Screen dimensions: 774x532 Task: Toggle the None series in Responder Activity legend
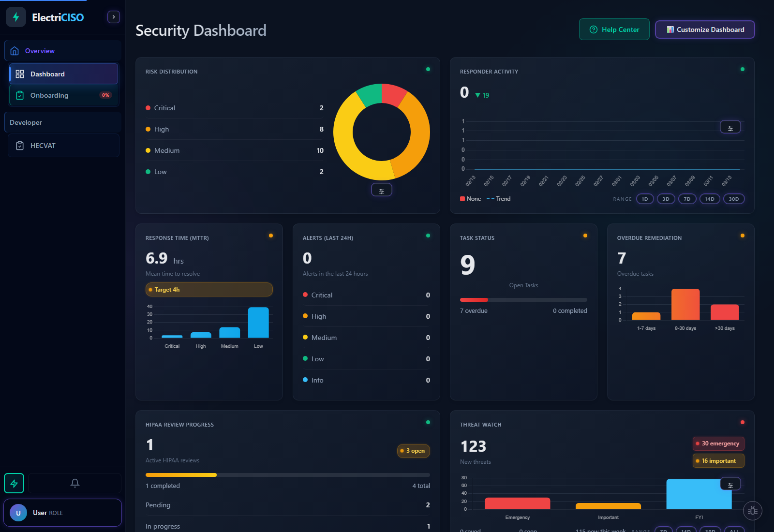pos(470,198)
